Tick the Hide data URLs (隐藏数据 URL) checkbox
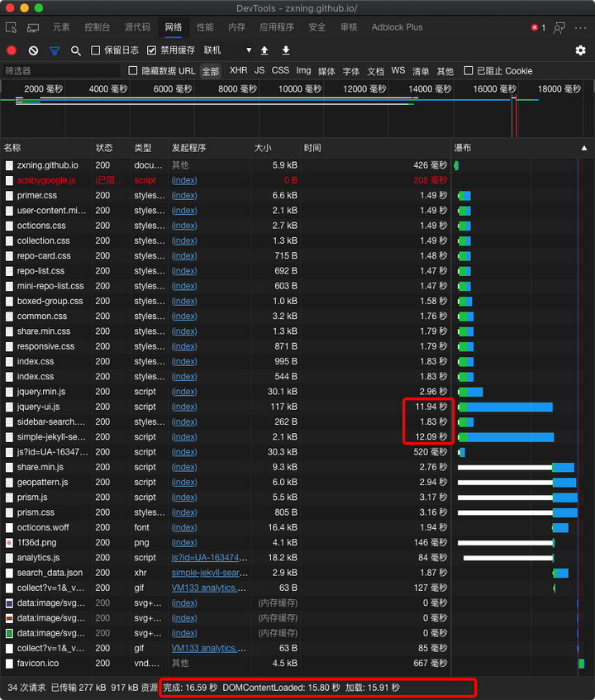The height and width of the screenshot is (700, 595). [132, 70]
